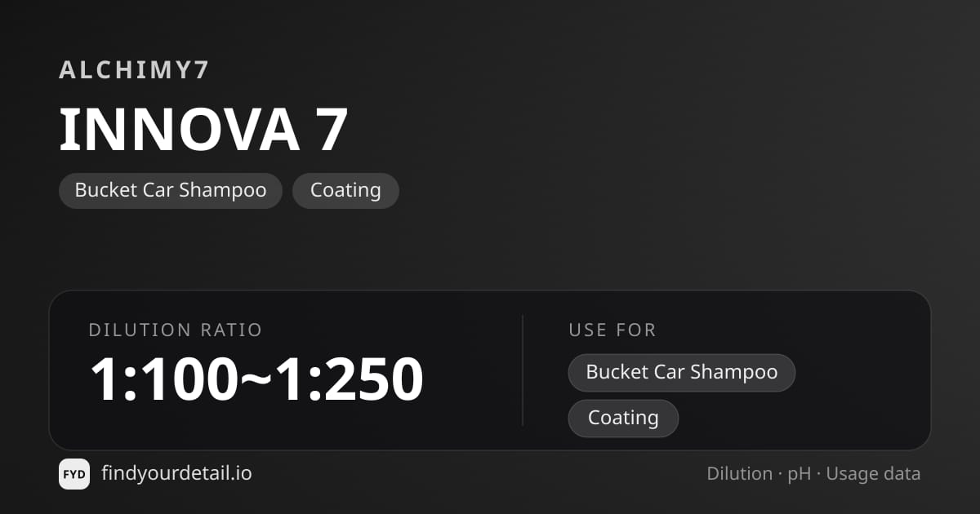Select Coating tag beneath INNOVA 7 title

click(345, 190)
